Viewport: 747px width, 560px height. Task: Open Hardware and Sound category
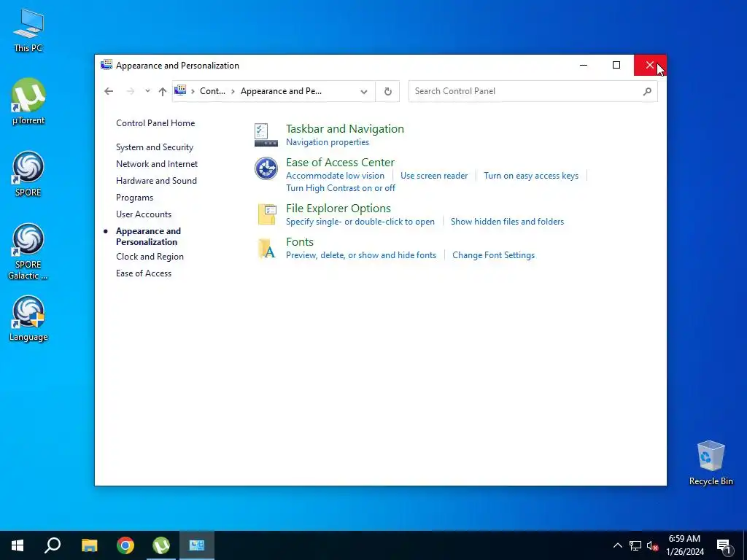(156, 181)
